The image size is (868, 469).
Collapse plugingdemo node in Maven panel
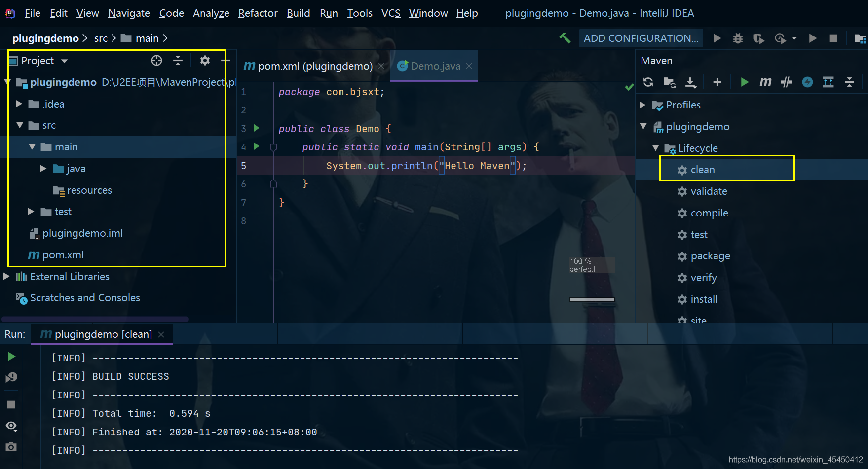tap(643, 127)
